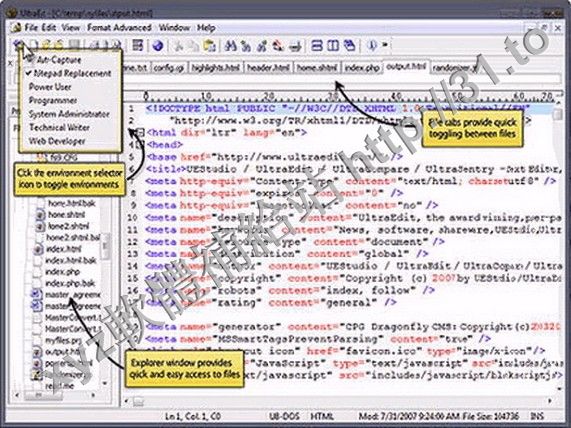Viewport: 571px width, 428px height.
Task: Select the System Administrator environment
Action: 70,114
